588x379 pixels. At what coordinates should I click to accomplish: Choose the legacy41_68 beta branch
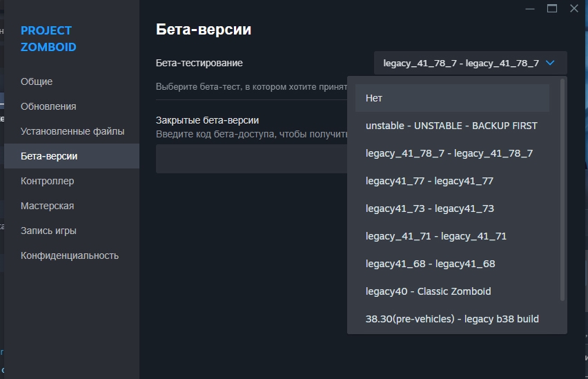(452, 264)
